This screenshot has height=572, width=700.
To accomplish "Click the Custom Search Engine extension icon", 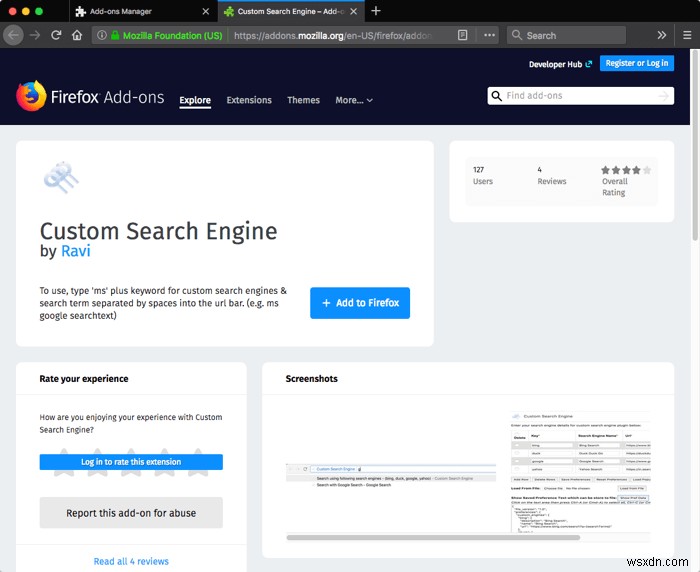I will tap(61, 177).
